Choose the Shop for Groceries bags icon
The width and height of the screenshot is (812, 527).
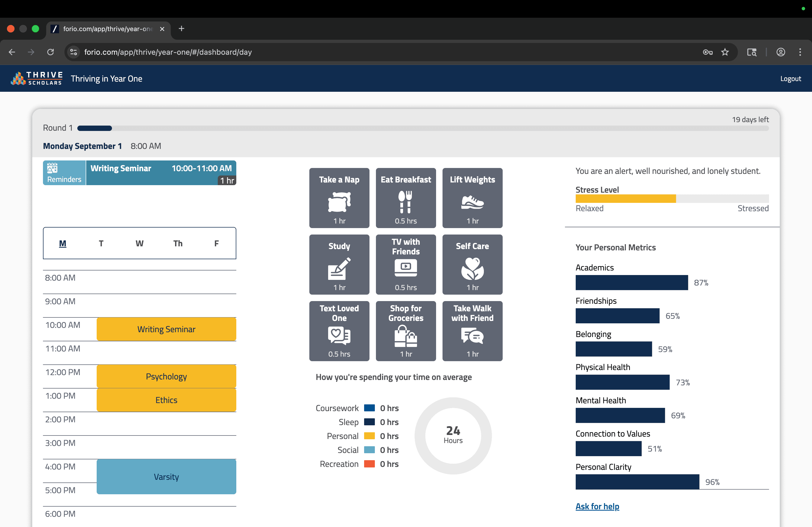click(x=405, y=335)
